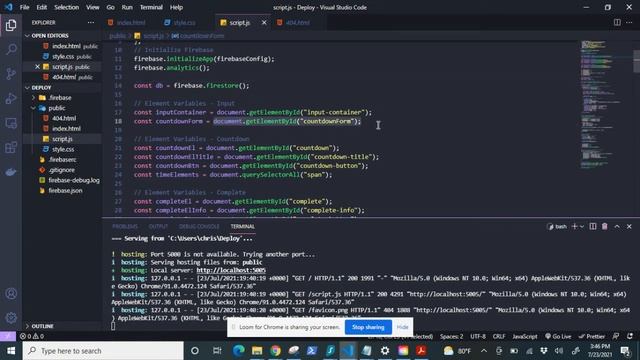
Task: Open editor more actions ellipsis
Action: click(629, 22)
